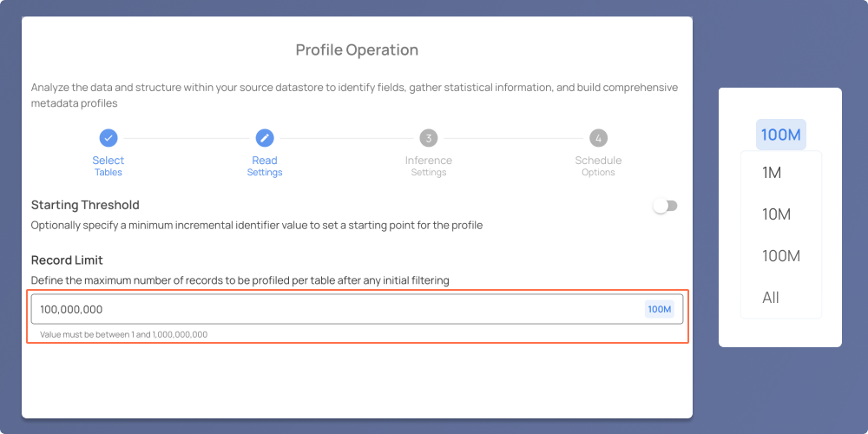
Task: Open the Read Settings step label
Action: click(265, 166)
